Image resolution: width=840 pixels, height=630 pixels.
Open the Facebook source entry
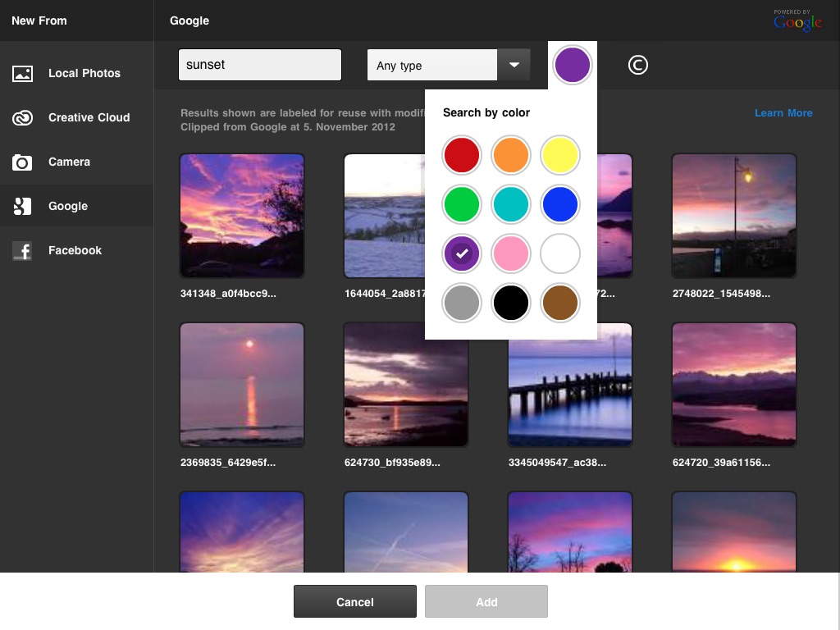click(76, 251)
